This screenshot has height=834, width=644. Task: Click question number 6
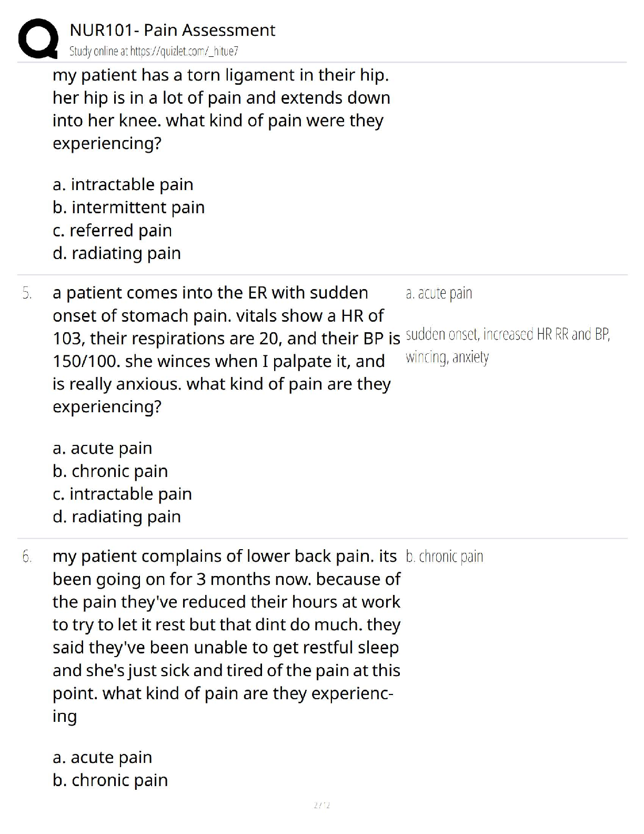[27, 557]
